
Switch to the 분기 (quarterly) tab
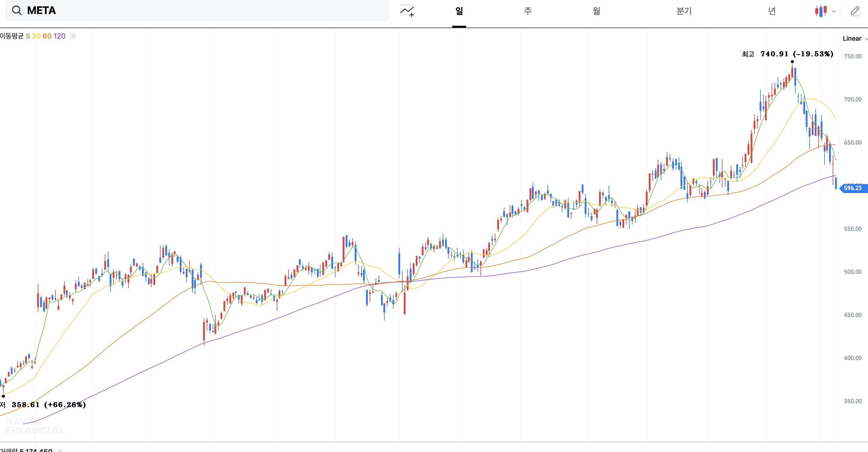pos(684,11)
